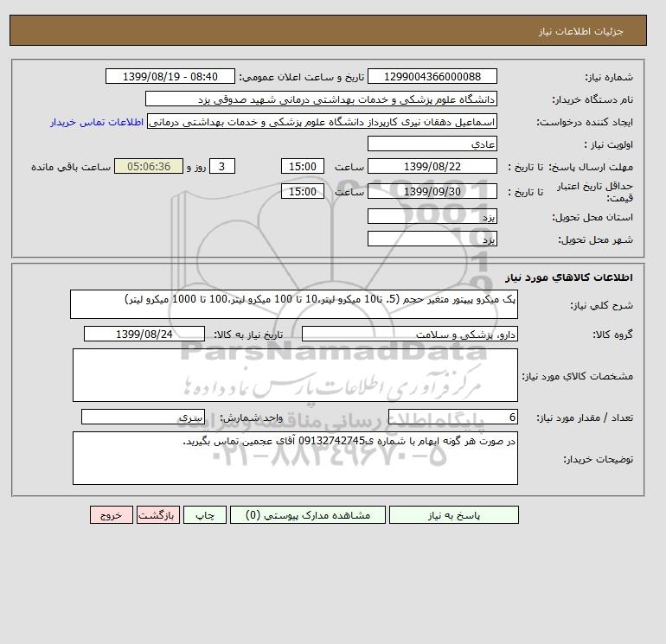Click the تعداد / مقدار مورد نیاز label
The width and height of the screenshot is (666, 644).
tap(585, 418)
